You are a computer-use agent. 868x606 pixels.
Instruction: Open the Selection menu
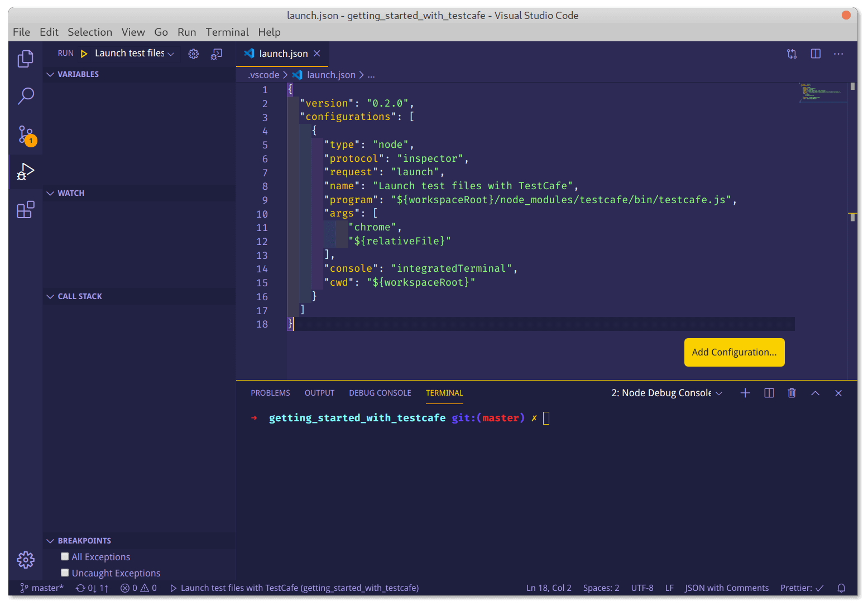(90, 32)
